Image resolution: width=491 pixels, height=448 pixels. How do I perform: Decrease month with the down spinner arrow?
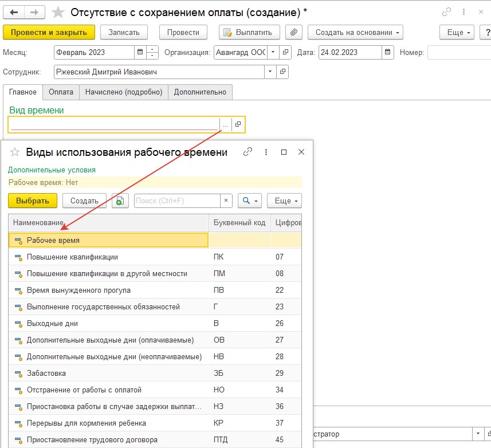[152, 56]
